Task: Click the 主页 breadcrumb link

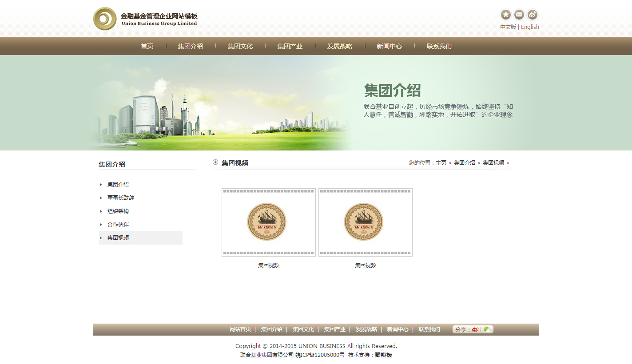Action: 441,163
